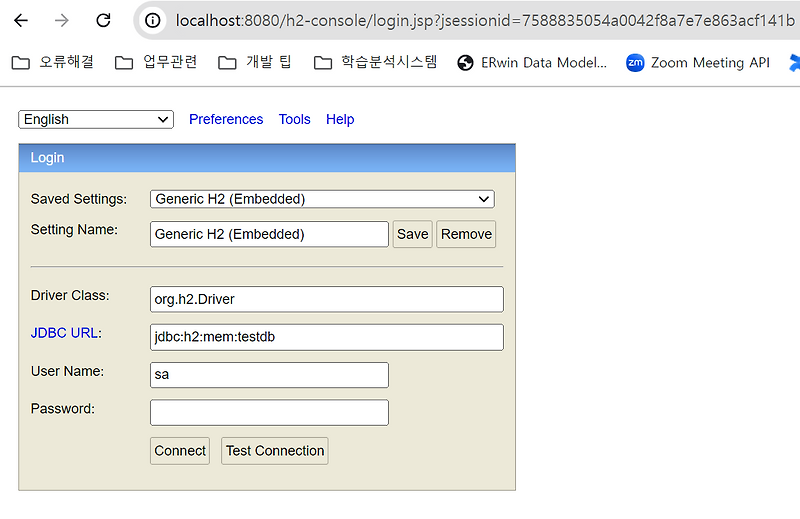
Task: Click the JDBC URL input field
Action: tap(327, 337)
